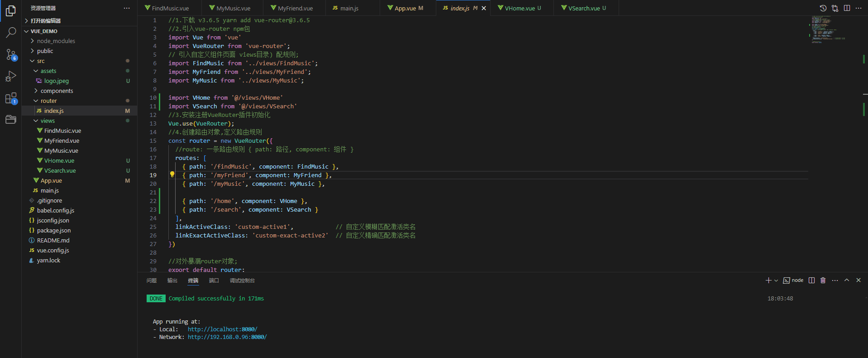This screenshot has width=868, height=358.
Task: Open main.js from the file tree
Action: 80,190
